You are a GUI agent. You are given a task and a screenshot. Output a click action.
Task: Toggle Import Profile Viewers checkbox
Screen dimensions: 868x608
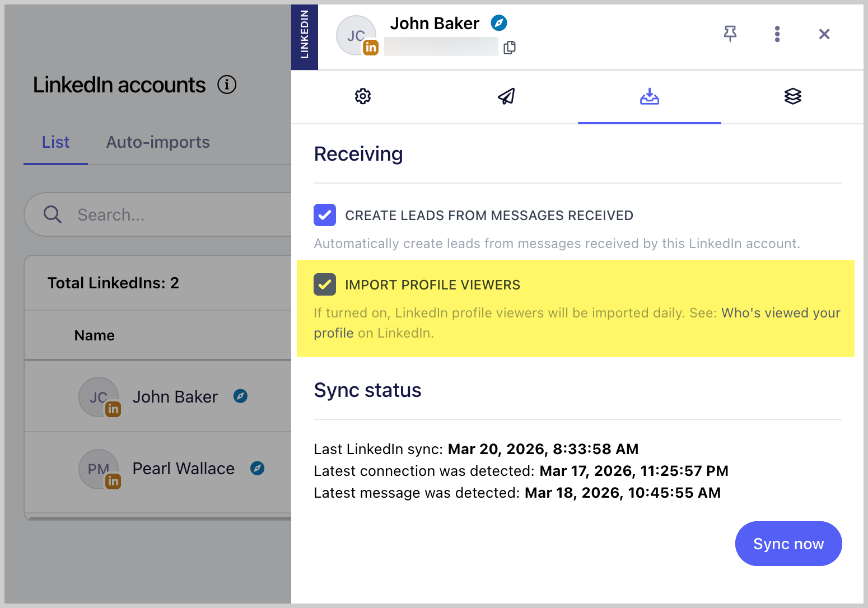325,284
